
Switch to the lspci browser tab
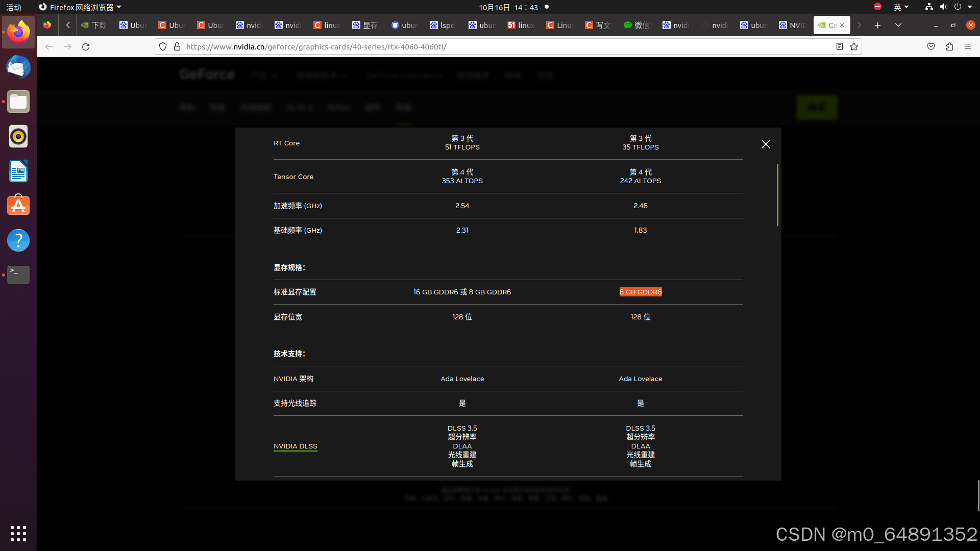[x=443, y=25]
